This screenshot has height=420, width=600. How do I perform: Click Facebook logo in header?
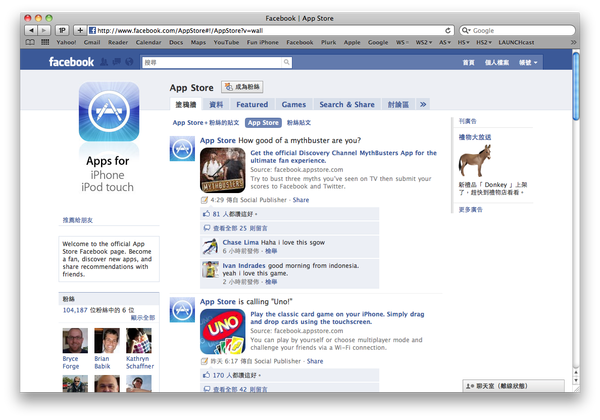(71, 62)
